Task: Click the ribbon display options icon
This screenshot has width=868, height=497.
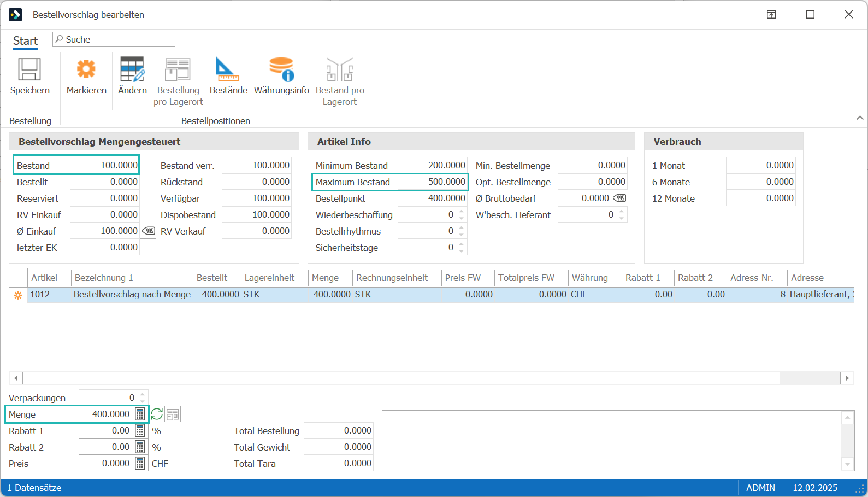Action: (x=771, y=15)
